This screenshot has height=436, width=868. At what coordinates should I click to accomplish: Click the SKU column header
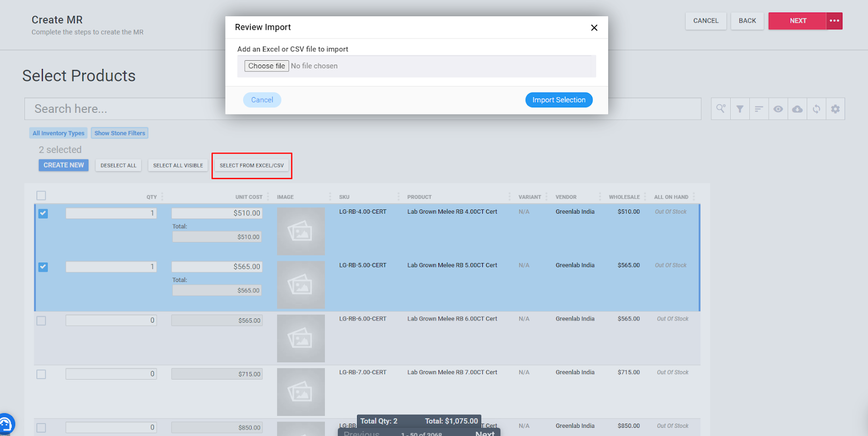(344, 197)
